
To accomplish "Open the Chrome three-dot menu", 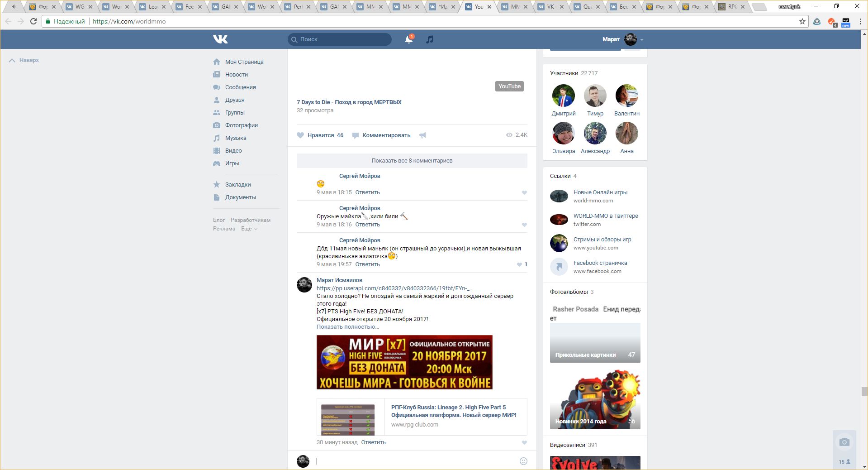I will pyautogui.click(x=860, y=21).
